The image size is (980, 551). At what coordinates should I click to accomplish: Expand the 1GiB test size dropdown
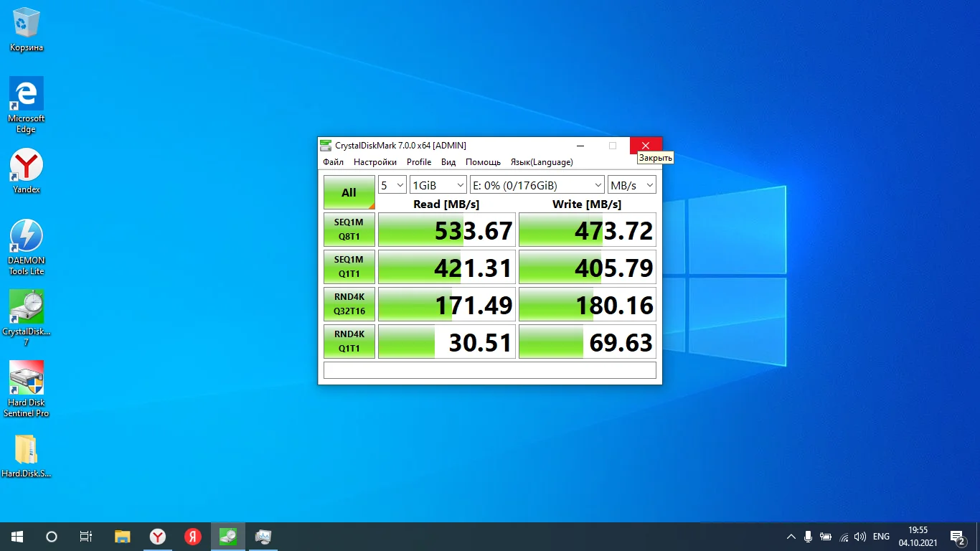click(438, 185)
